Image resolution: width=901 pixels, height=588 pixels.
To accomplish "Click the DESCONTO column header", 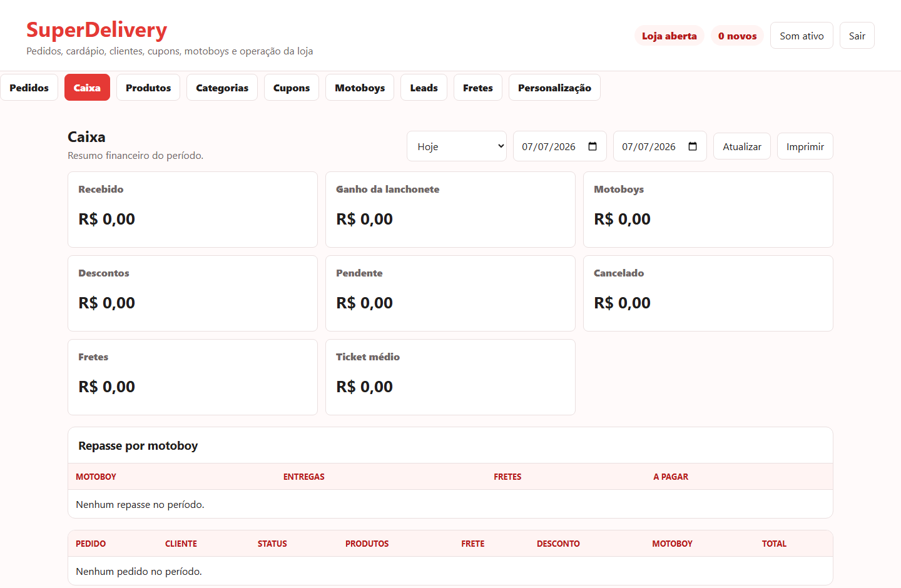I will tap(558, 544).
